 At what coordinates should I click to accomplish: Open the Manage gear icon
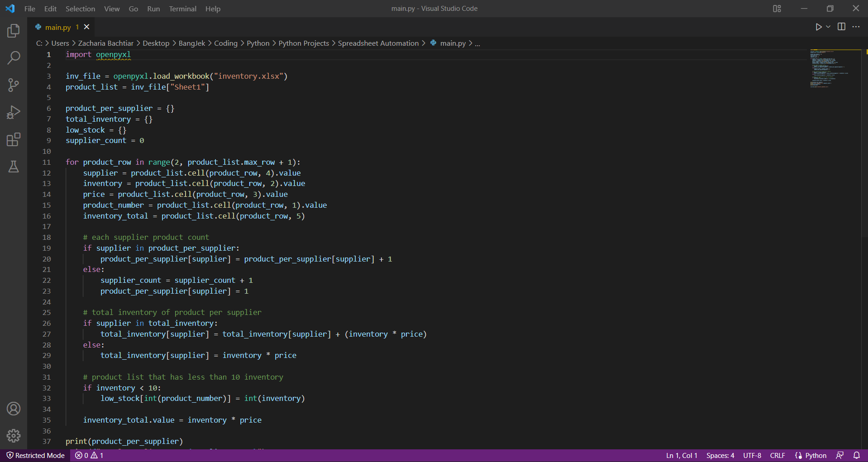click(x=14, y=436)
